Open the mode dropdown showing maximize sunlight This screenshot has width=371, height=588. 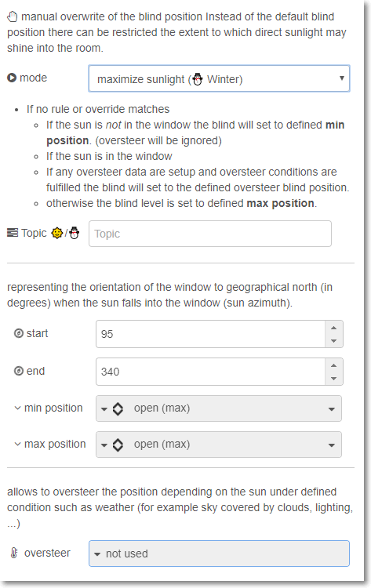pos(219,78)
